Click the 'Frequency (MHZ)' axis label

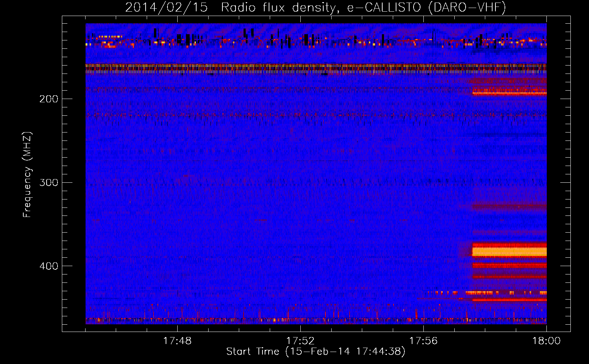[x=27, y=174]
